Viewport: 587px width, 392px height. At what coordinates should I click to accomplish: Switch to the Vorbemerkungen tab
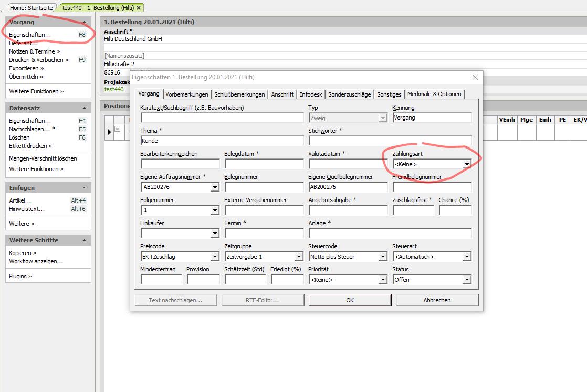[x=186, y=94]
